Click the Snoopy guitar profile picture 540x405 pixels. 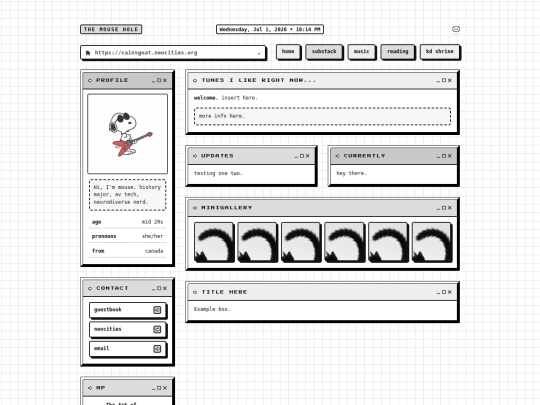127,134
